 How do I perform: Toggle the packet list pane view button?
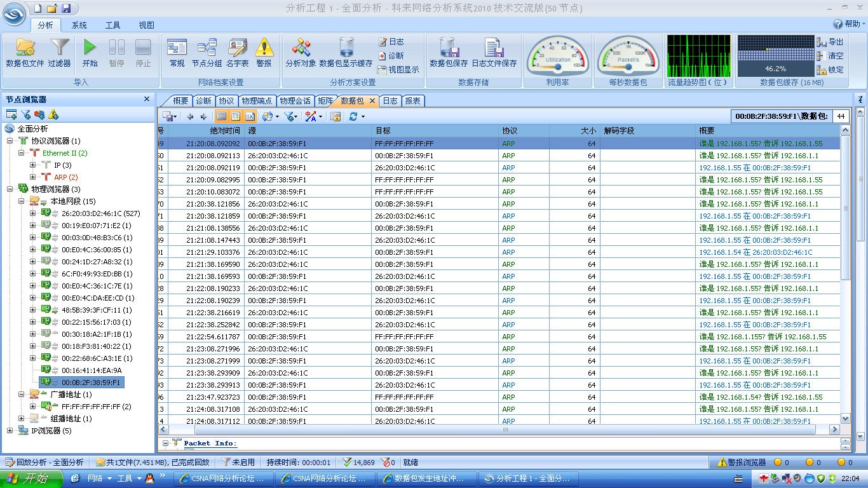tap(222, 116)
